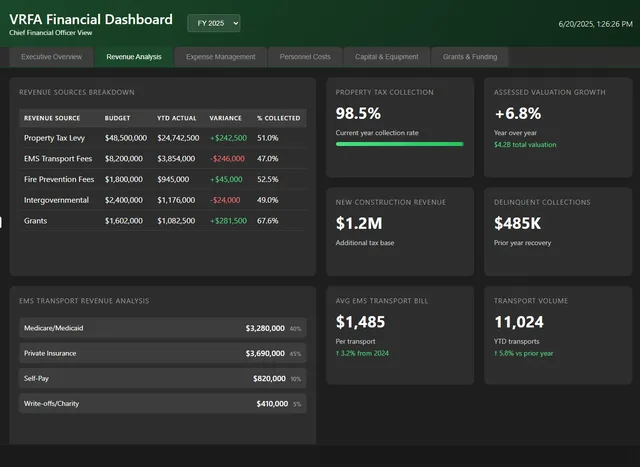Image resolution: width=640 pixels, height=467 pixels.
Task: Click the % Collected column header
Action: pos(279,118)
